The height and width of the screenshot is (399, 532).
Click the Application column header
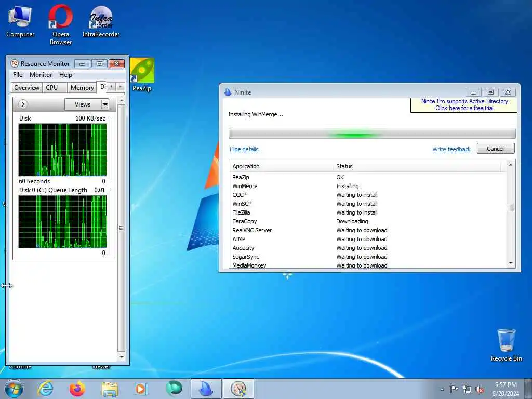pos(281,166)
